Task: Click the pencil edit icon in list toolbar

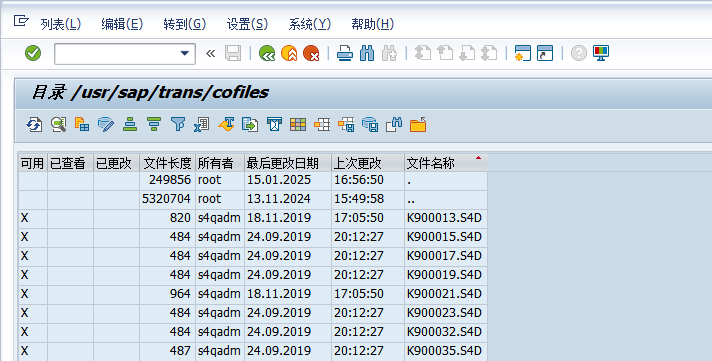Action: (106, 124)
